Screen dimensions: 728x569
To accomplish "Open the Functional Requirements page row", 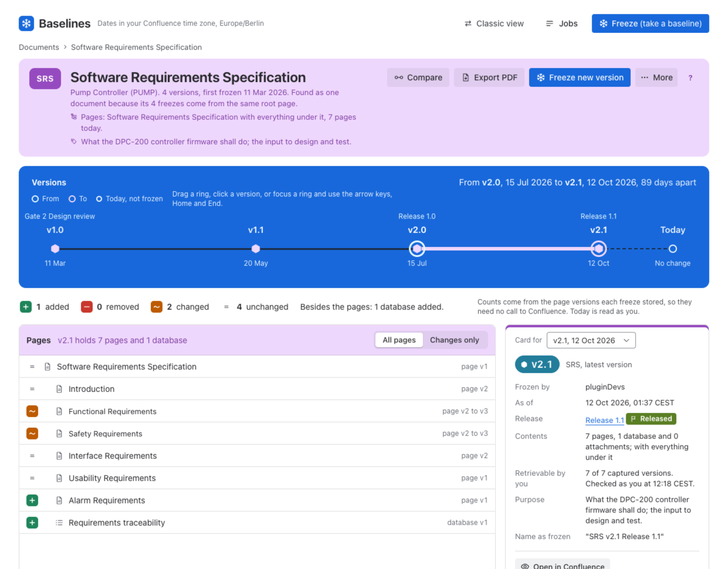I will click(x=257, y=411).
